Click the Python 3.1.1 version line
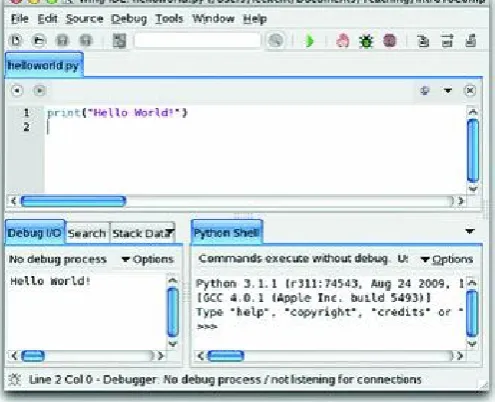495x402 pixels. coord(330,284)
